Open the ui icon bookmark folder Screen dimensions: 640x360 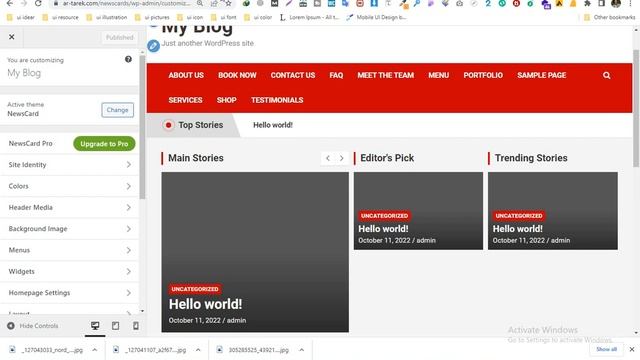[x=190, y=18]
